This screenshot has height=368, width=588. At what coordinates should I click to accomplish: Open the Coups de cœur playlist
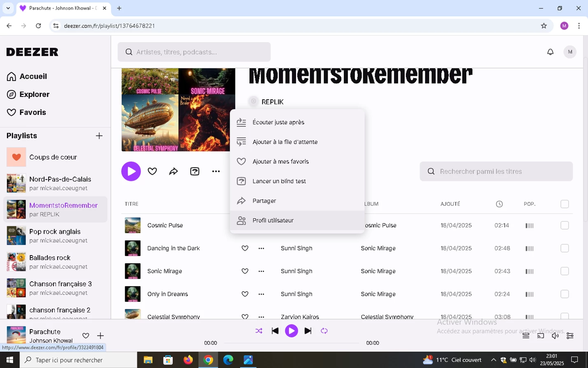click(55, 157)
